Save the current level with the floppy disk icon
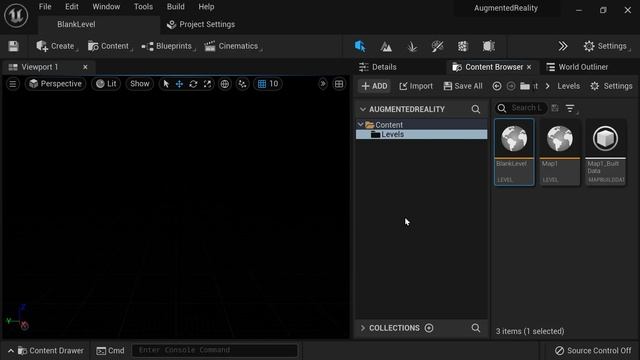Screen dimensions: 640x360 click(13, 46)
